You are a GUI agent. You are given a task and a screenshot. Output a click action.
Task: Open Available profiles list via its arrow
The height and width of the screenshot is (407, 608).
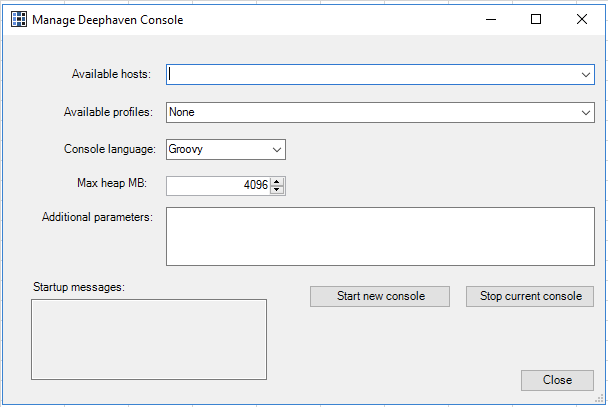585,113
